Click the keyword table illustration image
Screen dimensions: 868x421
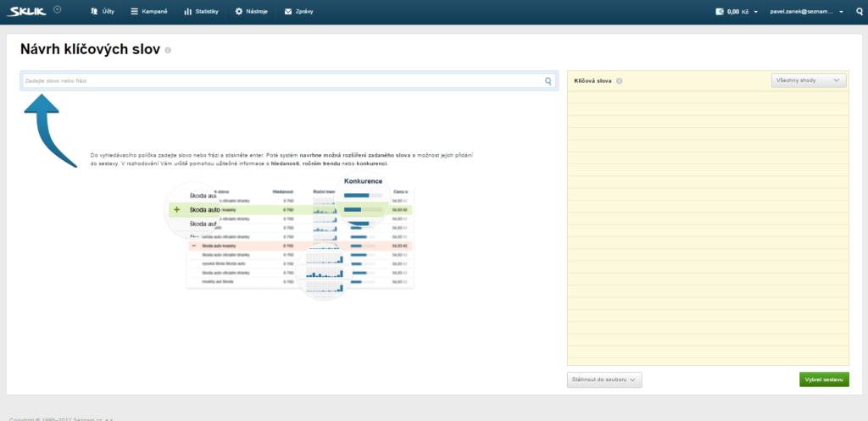point(292,237)
